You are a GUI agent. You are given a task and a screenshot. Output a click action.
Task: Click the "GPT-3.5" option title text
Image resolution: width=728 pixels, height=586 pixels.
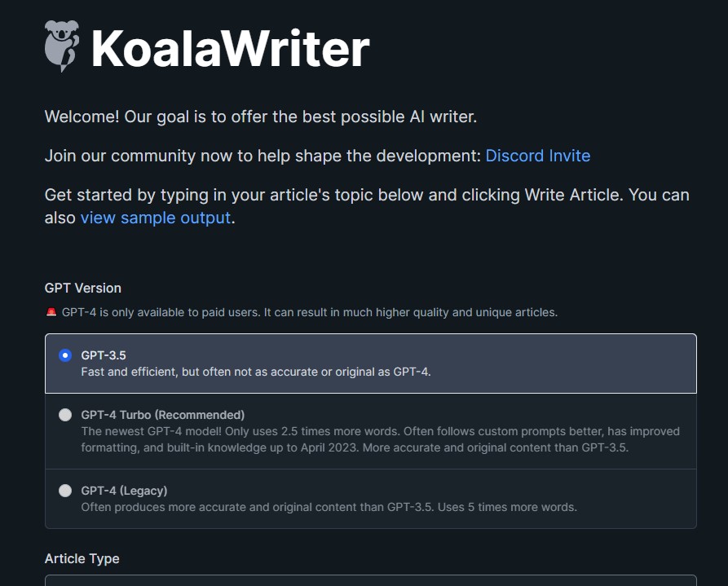pyautogui.click(x=104, y=355)
